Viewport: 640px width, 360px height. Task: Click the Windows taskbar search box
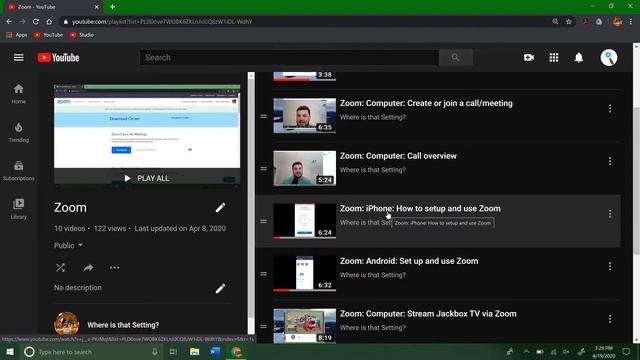[x=92, y=351]
